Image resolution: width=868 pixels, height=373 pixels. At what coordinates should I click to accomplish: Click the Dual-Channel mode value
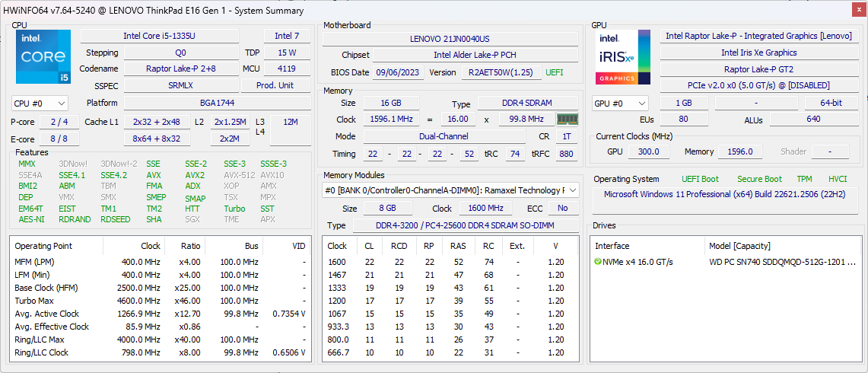point(444,136)
